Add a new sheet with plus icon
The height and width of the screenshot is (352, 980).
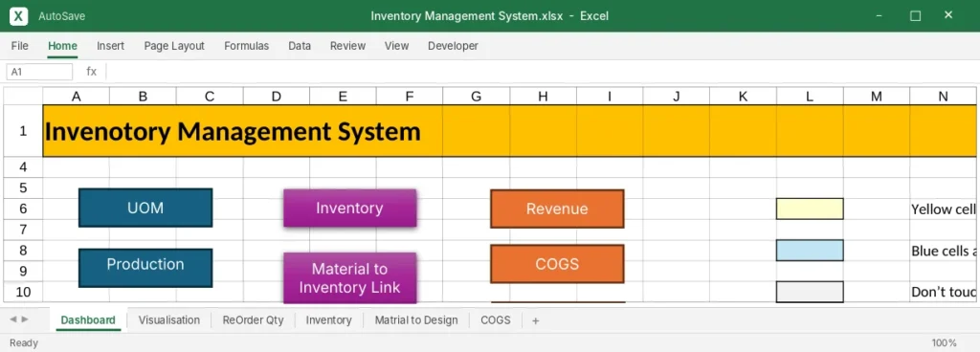point(535,320)
